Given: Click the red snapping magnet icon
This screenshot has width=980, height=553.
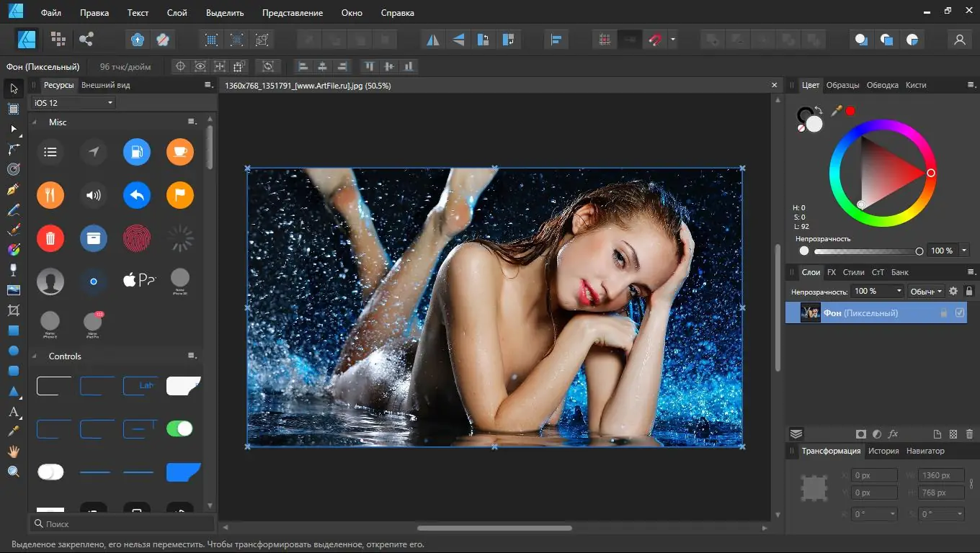Looking at the screenshot, I should pos(655,40).
